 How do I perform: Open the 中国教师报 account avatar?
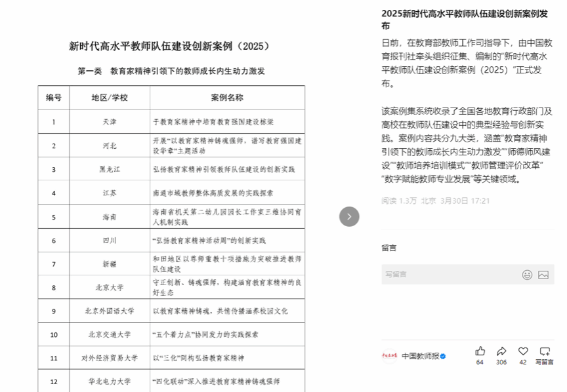389,356
